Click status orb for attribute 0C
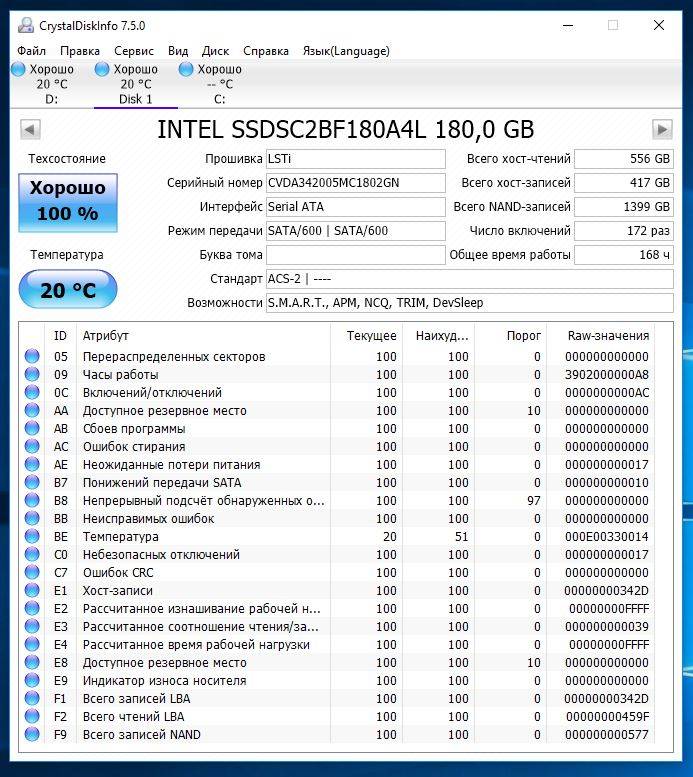Viewport: 693px width, 777px height. coord(32,392)
